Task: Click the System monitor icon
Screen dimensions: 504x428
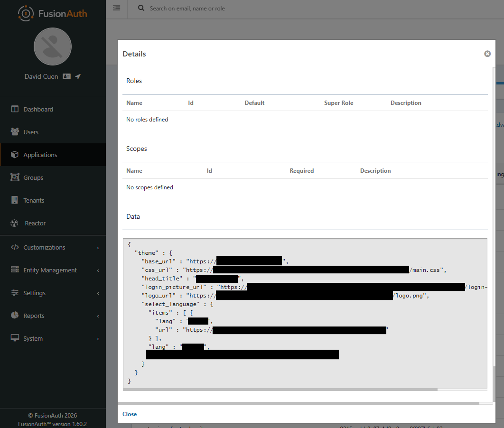Action: pyautogui.click(x=15, y=338)
